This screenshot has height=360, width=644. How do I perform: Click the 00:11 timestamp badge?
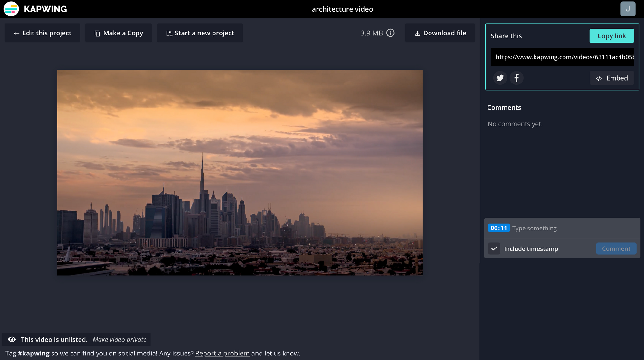click(x=498, y=228)
